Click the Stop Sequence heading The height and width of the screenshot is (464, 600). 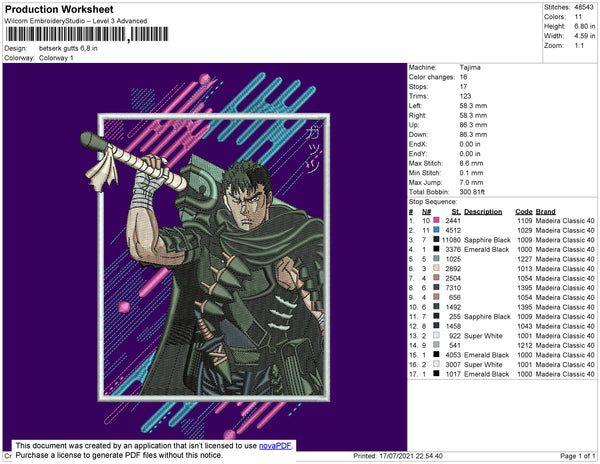[433, 202]
